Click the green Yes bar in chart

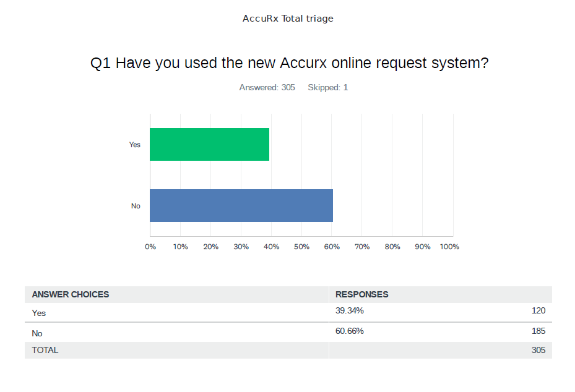[x=209, y=144]
